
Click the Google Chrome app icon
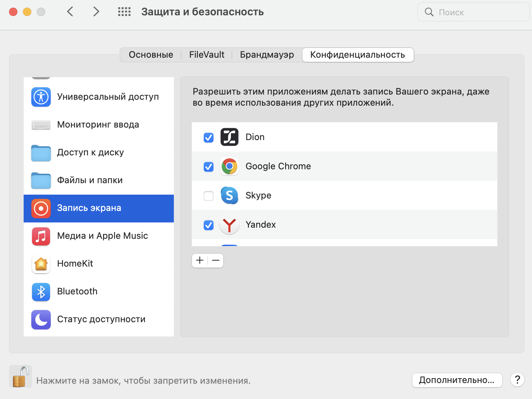(229, 166)
